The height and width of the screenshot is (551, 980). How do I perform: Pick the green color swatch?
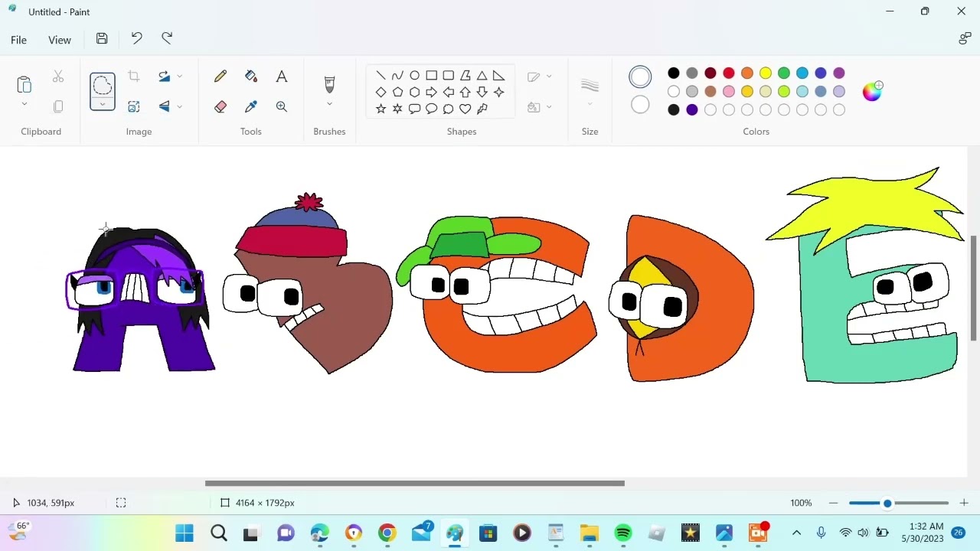click(x=784, y=73)
